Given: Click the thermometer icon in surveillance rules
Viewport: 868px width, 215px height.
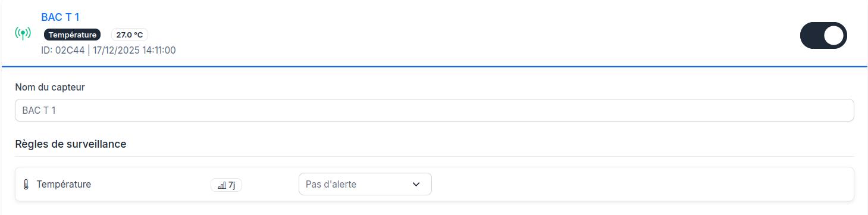Looking at the screenshot, I should click(x=26, y=185).
